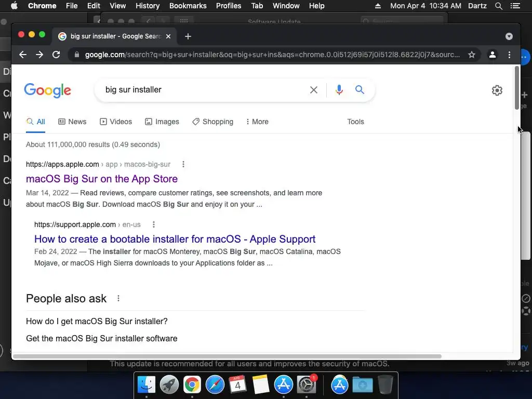Open Notes from the Dock
This screenshot has width=532, height=399.
(x=261, y=385)
